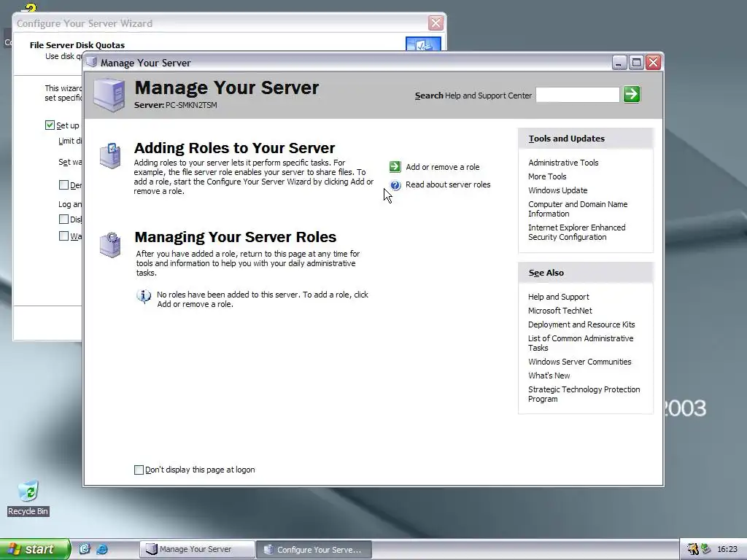Image resolution: width=747 pixels, height=560 pixels.
Task: Open Computer and Domain Name Information link
Action: 578,209
